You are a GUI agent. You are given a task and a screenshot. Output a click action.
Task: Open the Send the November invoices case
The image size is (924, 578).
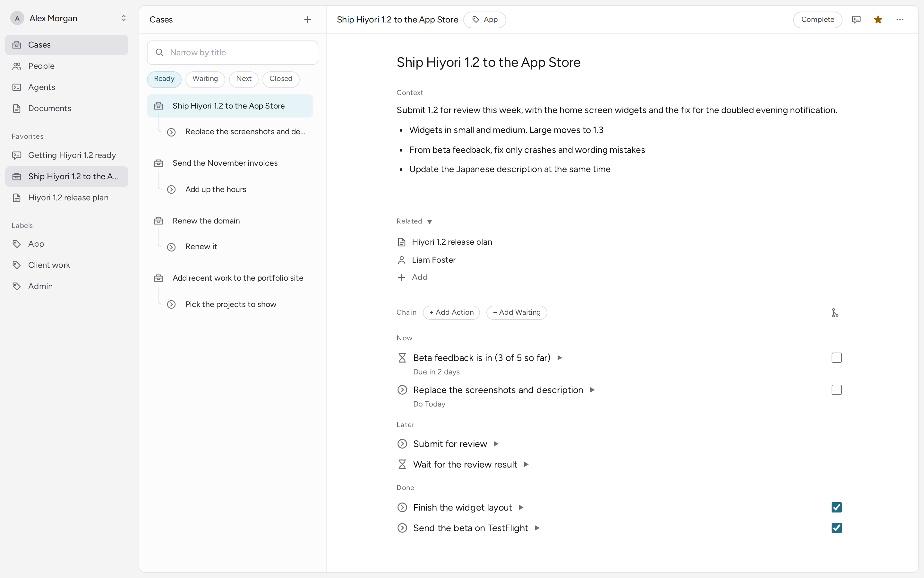pos(230,163)
